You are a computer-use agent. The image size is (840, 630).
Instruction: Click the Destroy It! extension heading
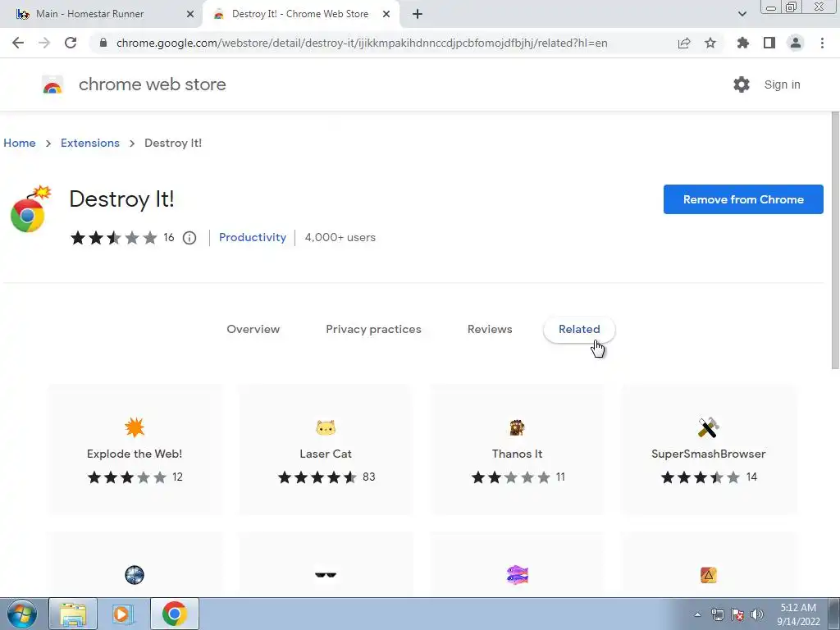pos(121,199)
